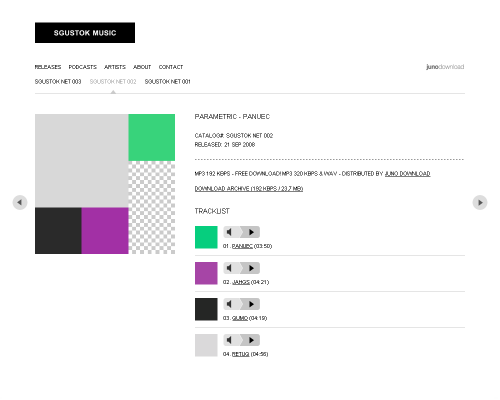The image size is (500, 400).
Task: Click the speaker icon for track 02
Action: point(230,268)
